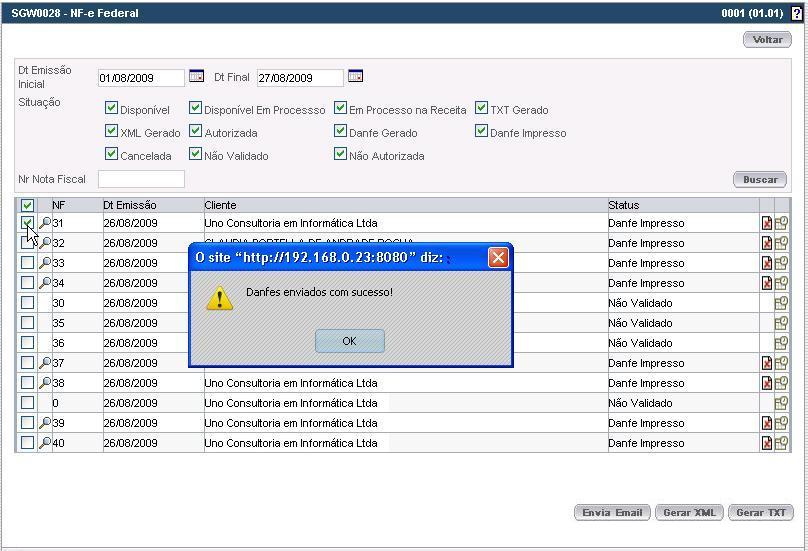Image resolution: width=808 pixels, height=551 pixels.
Task: Open calendar picker for Dt Emissão Inicial
Action: (196, 76)
